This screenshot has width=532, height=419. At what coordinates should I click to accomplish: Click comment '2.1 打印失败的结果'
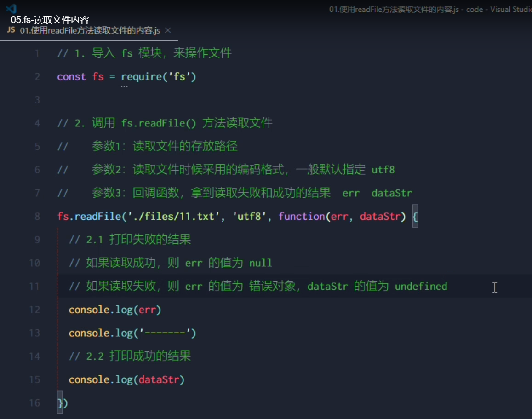pyautogui.click(x=138, y=240)
